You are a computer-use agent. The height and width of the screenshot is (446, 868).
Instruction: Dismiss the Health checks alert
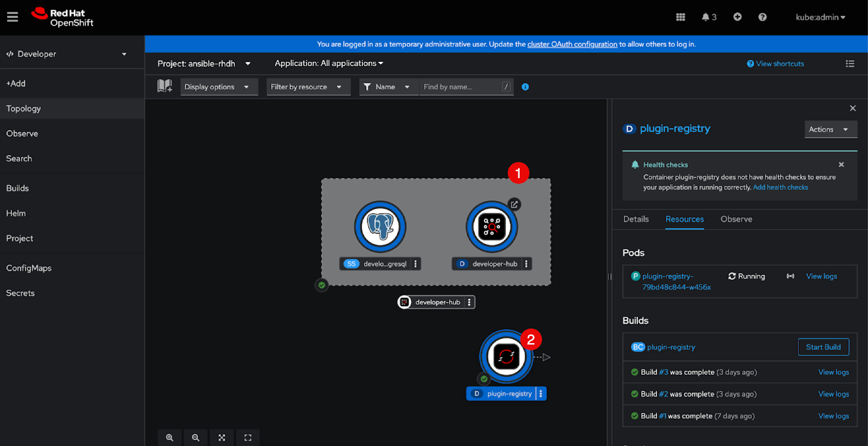point(841,165)
